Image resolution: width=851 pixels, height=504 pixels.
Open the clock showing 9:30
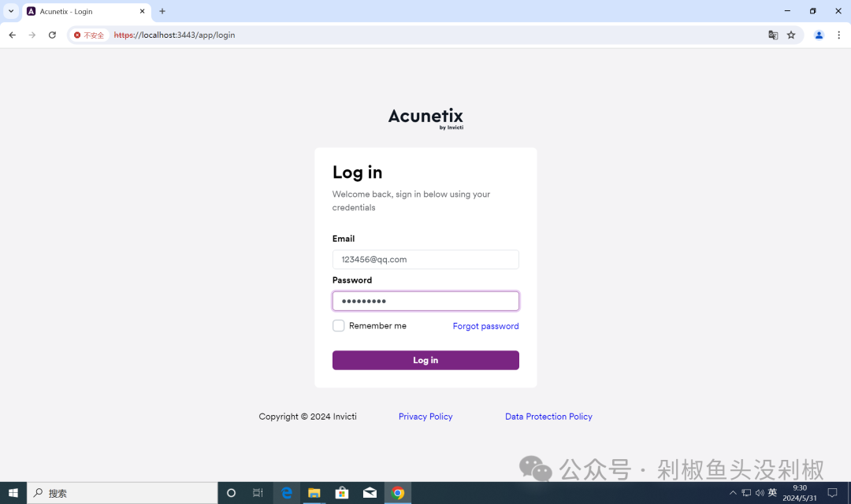point(800,493)
